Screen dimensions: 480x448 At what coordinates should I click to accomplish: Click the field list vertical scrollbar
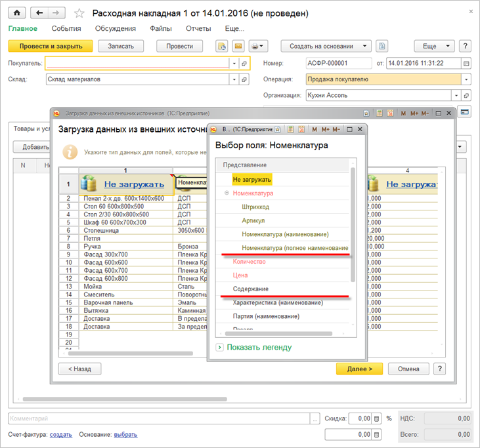(x=353, y=223)
